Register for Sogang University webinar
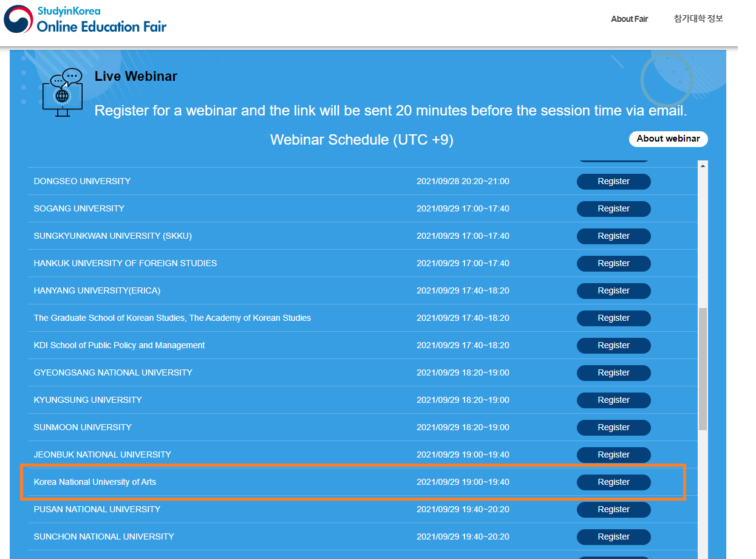This screenshot has height=559, width=756. (x=613, y=209)
